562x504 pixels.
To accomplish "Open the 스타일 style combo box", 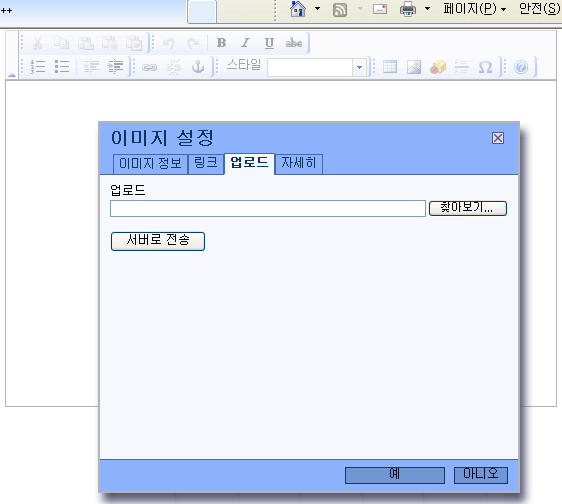I will tap(317, 67).
